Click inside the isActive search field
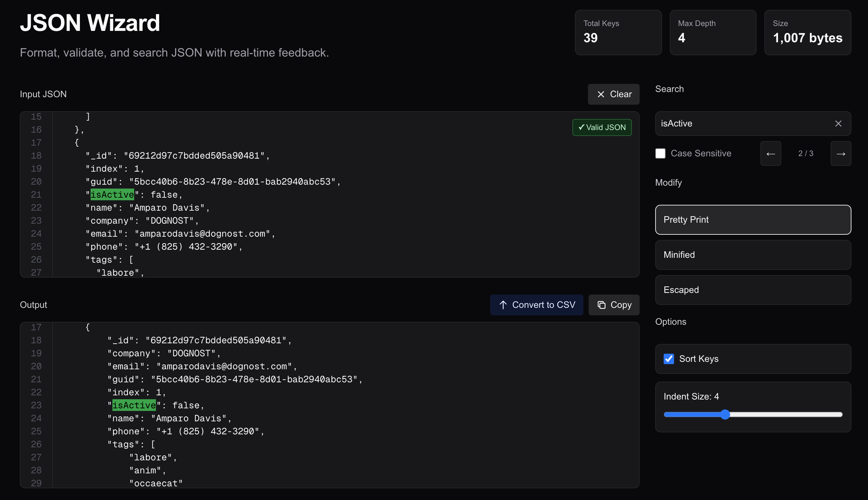868x500 pixels. coord(738,124)
